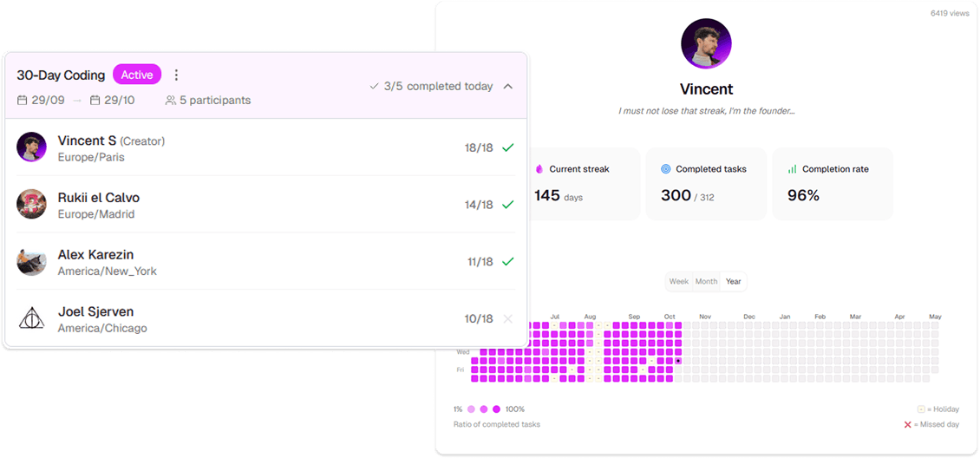Image resolution: width=980 pixels, height=458 pixels.
Task: Switch heatmap to Week view
Action: (x=679, y=282)
